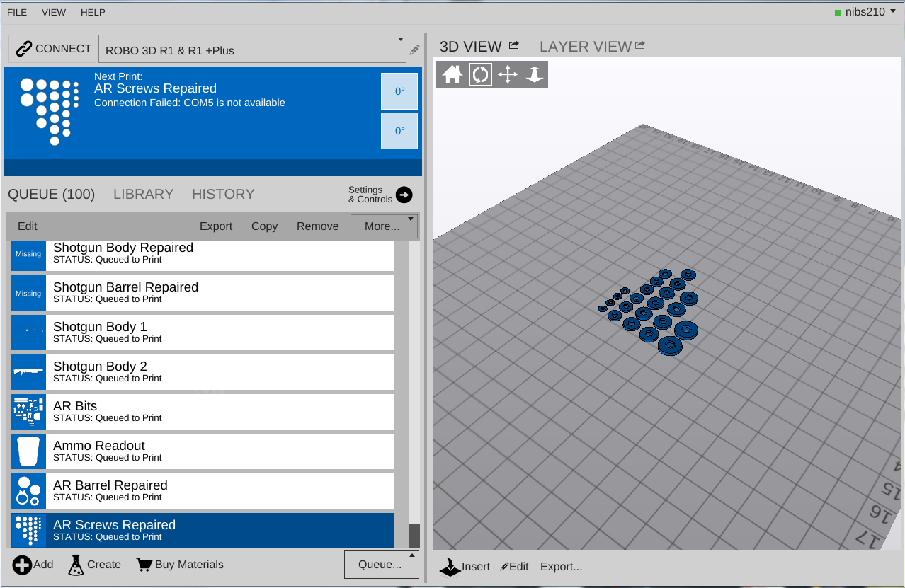Click Copy in the queue toolbar
The height and width of the screenshot is (588, 905).
tap(264, 226)
